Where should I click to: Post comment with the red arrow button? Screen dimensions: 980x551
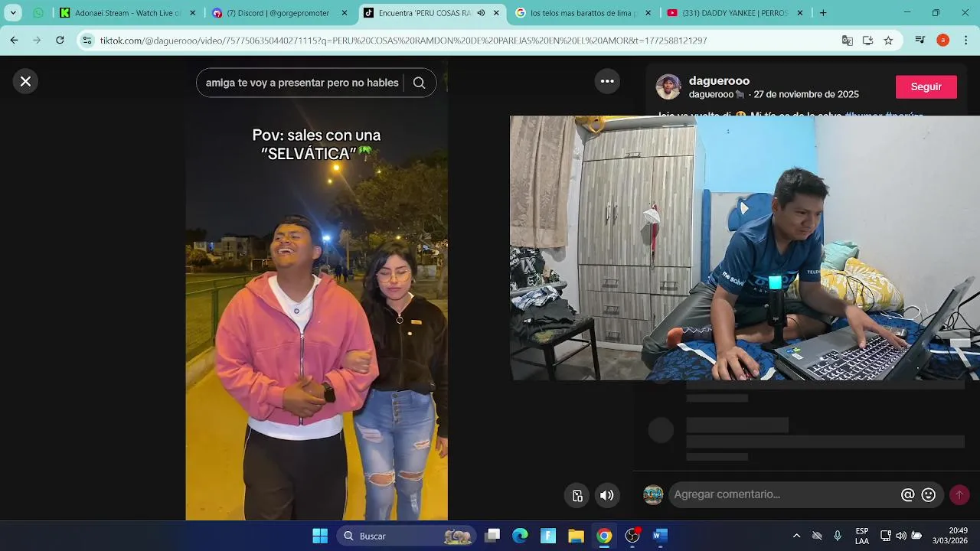pyautogui.click(x=959, y=495)
